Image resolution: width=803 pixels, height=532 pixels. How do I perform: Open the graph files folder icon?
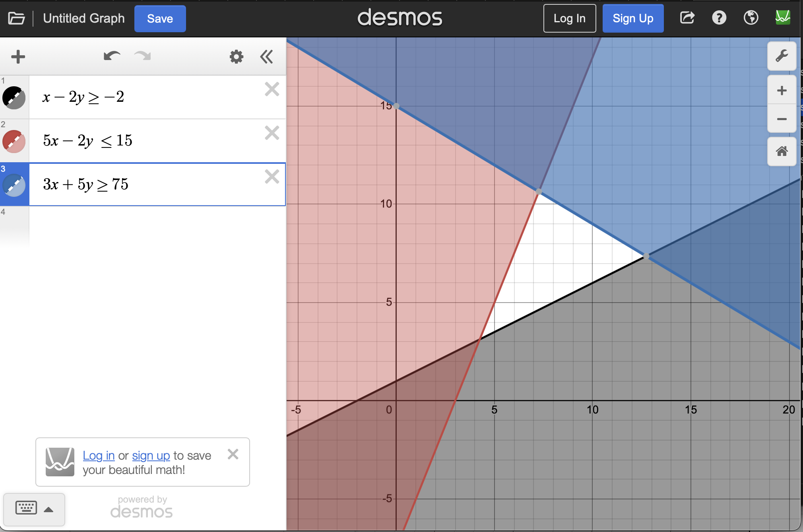click(16, 18)
